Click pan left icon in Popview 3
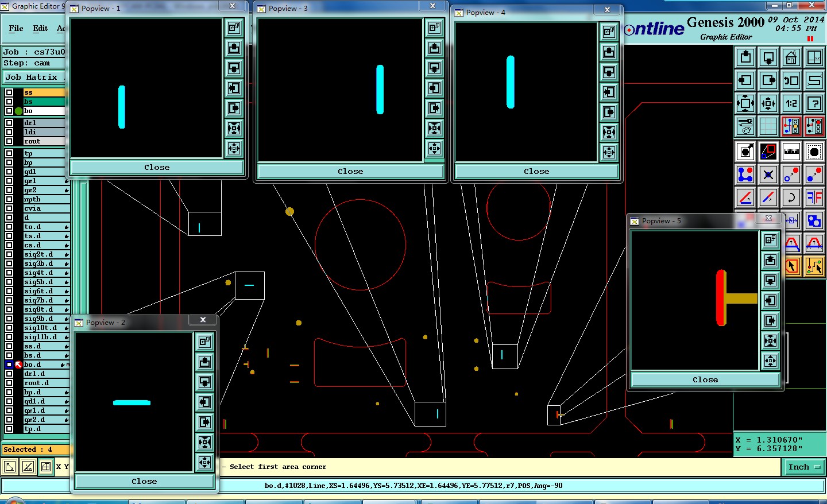This screenshot has height=504, width=827. 434,88
